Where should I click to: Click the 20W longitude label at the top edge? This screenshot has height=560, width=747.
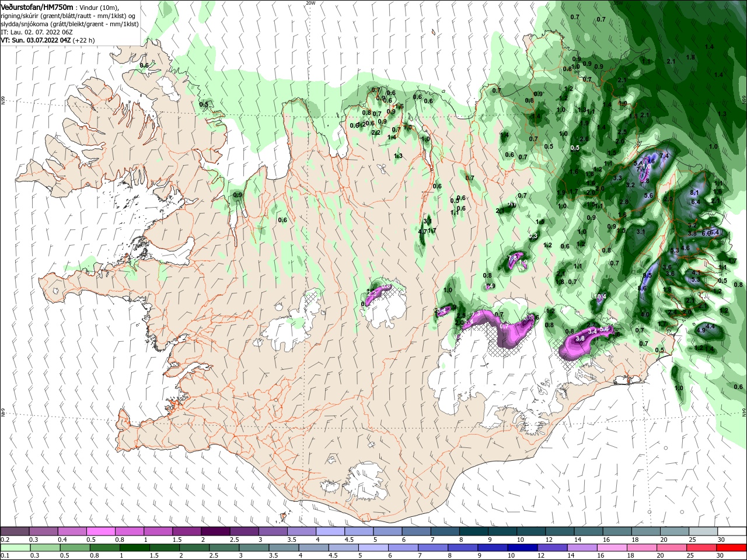point(310,3)
